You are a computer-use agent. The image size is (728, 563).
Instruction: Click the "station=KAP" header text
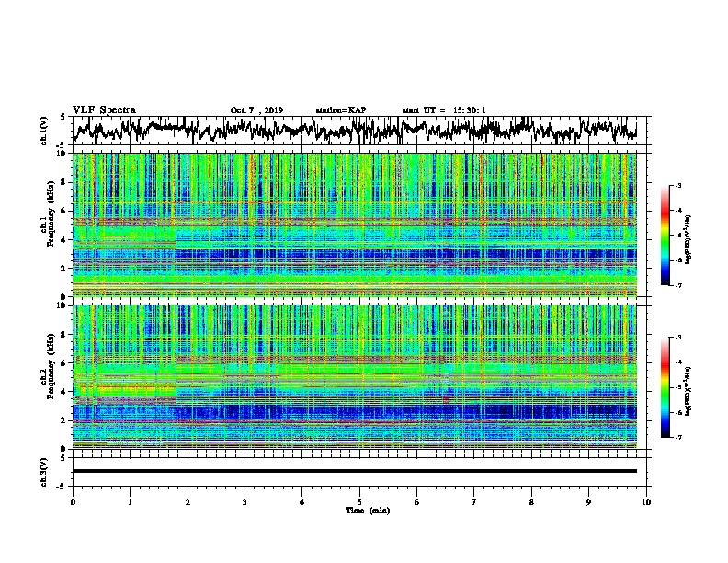(341, 110)
